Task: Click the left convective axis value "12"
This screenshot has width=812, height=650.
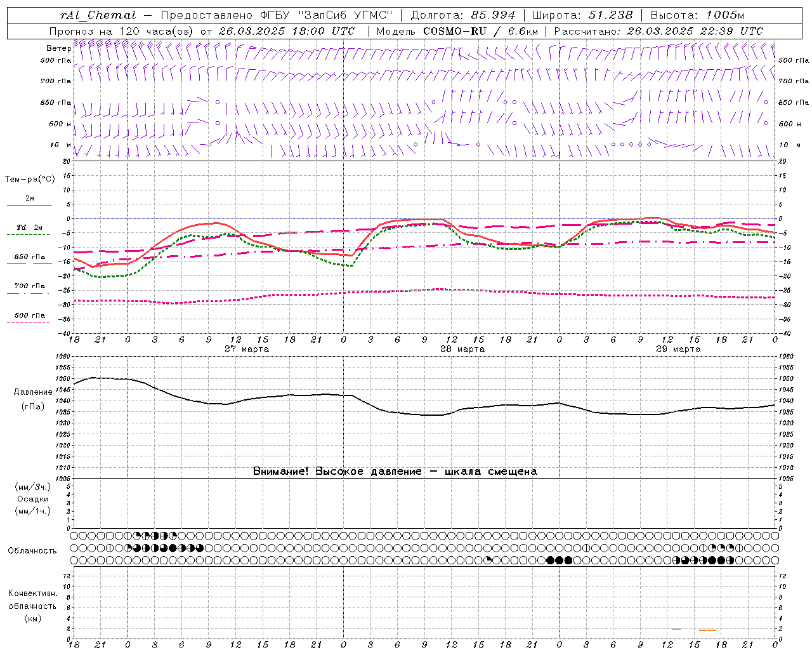Action: point(68,576)
